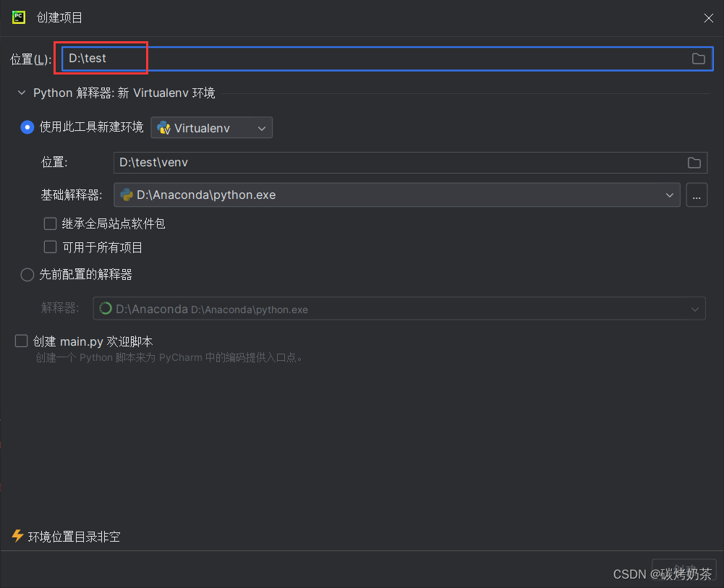This screenshot has width=724, height=588.
Task: Close the Create Project dialog
Action: [708, 18]
